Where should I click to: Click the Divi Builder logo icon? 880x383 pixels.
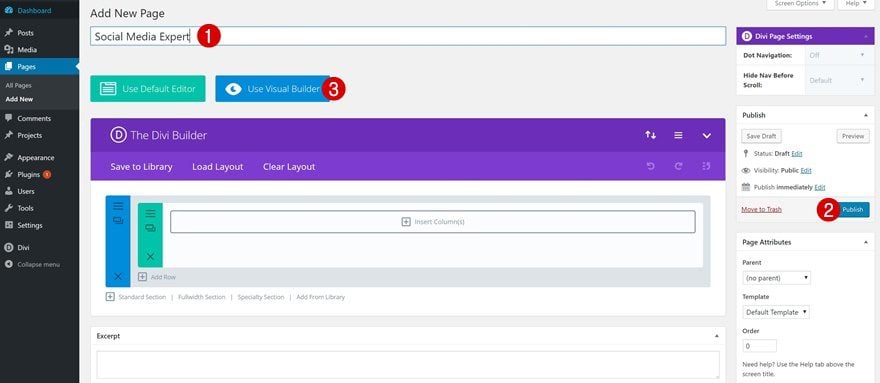point(118,135)
